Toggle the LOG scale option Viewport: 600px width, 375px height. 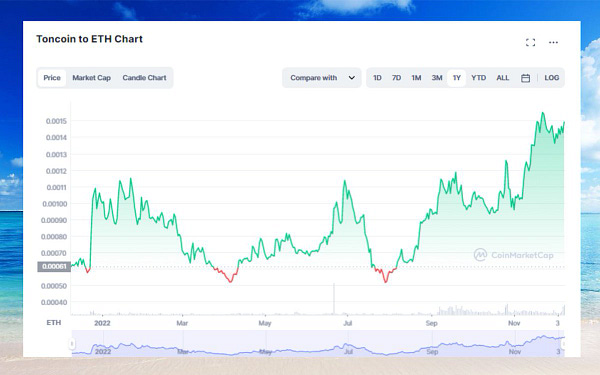(552, 78)
